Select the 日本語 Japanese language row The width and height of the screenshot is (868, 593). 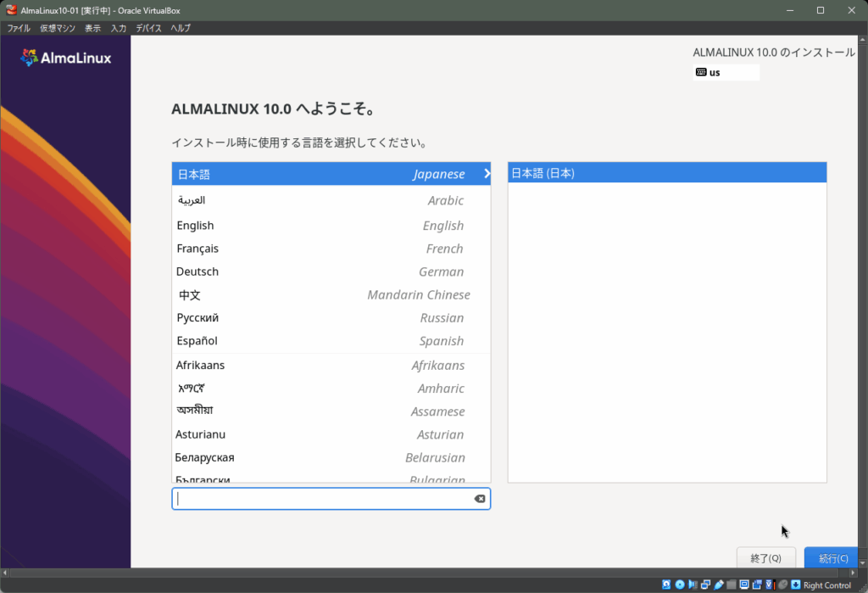(x=331, y=174)
